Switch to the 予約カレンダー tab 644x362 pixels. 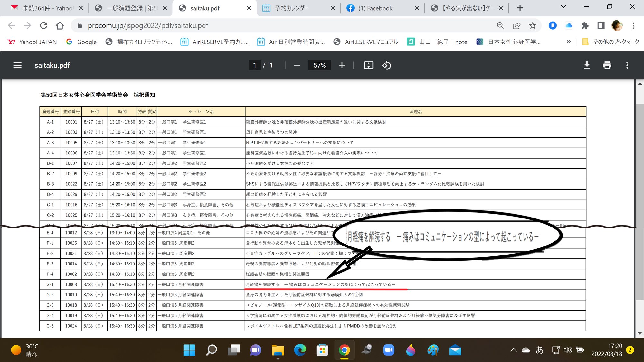tap(291, 8)
